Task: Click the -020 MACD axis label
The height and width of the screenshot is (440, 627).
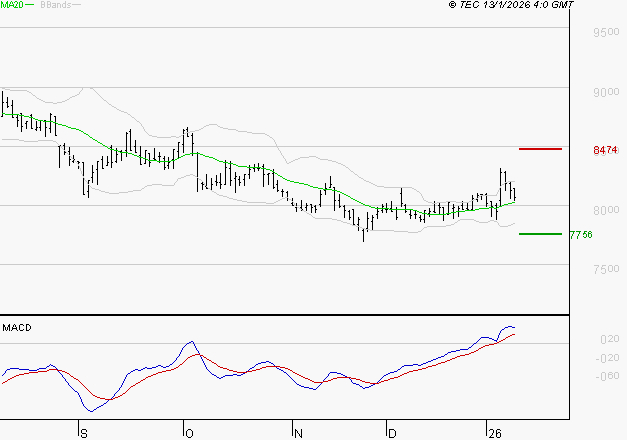Action: (x=607, y=358)
